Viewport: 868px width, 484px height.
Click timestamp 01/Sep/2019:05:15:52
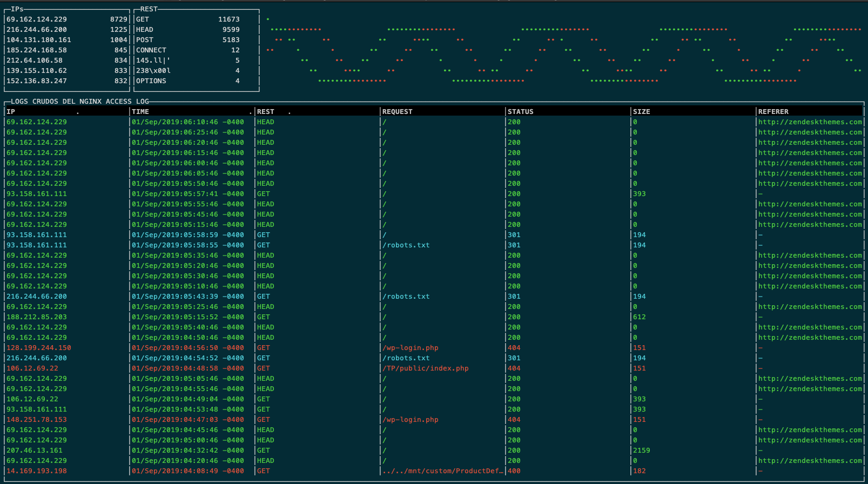[x=188, y=317]
